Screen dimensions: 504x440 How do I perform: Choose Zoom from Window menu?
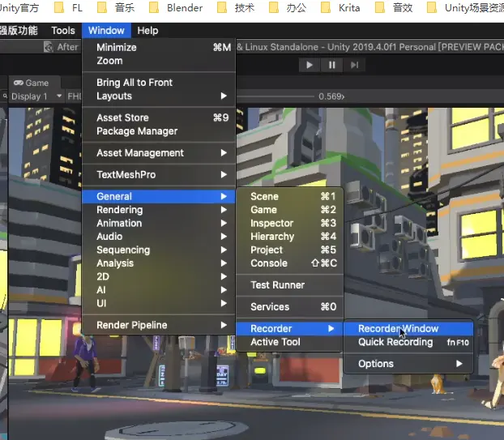[x=159, y=61]
